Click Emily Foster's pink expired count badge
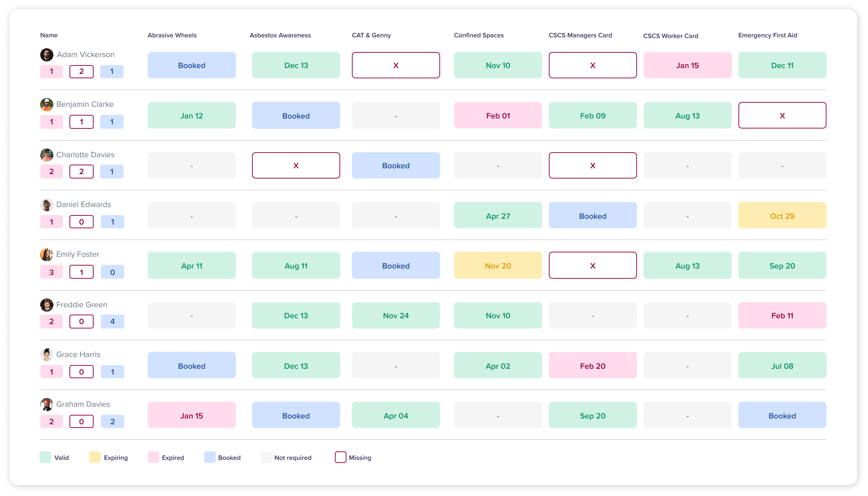The image size is (868, 496). [x=51, y=272]
